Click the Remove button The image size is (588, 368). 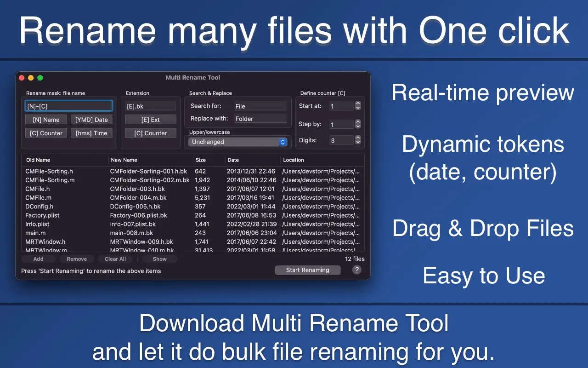click(77, 259)
